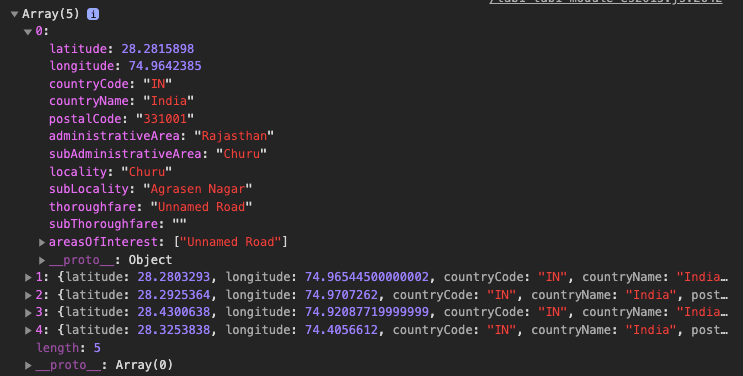
Task: Click longitude 74.9707262 in item 2
Action: 341,294
